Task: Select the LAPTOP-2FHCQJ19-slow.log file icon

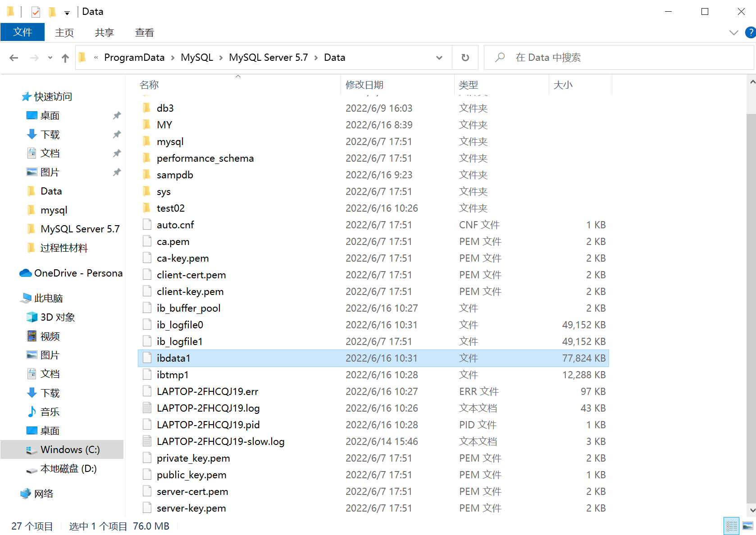Action: pyautogui.click(x=147, y=441)
